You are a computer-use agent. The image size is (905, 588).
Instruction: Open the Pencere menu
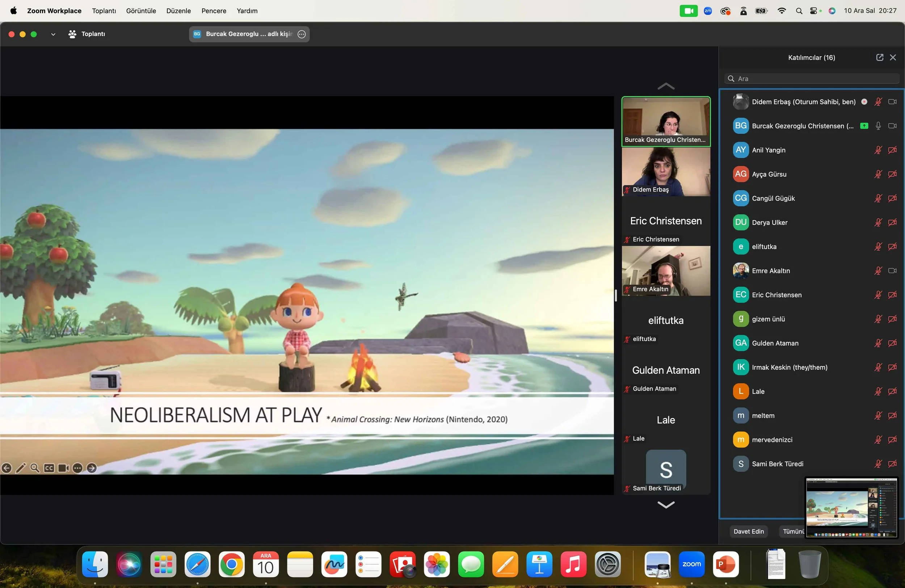[214, 10]
